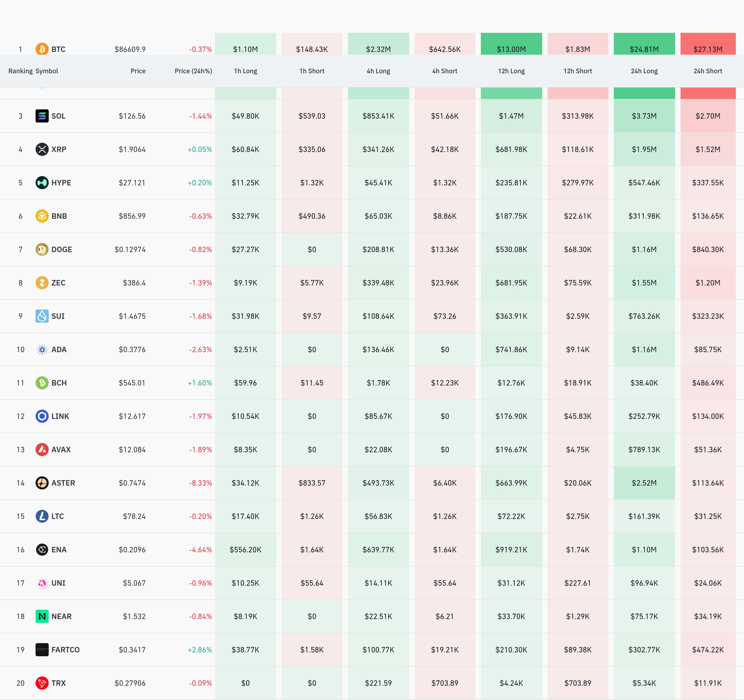
Task: Click the Solana SOL logo icon
Action: click(42, 116)
